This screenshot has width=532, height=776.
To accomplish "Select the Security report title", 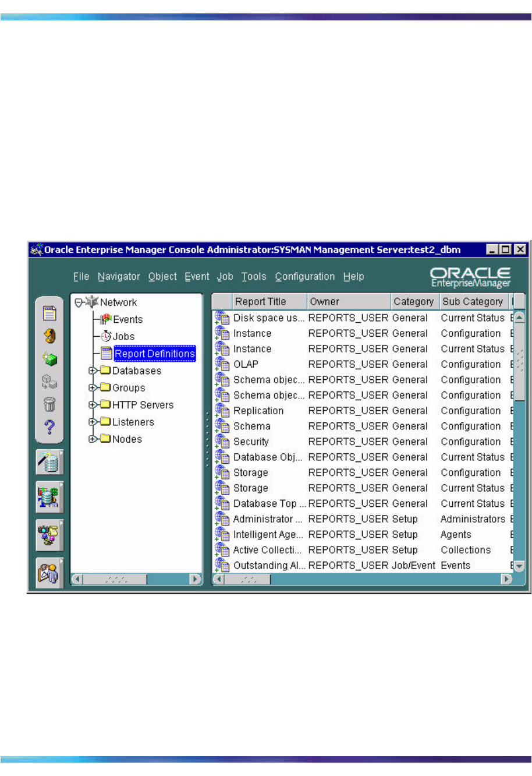I will pos(251,442).
